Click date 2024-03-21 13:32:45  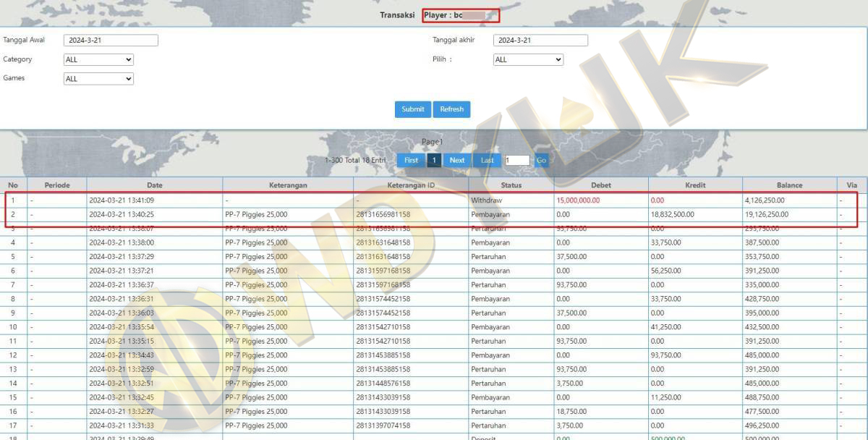click(x=122, y=397)
